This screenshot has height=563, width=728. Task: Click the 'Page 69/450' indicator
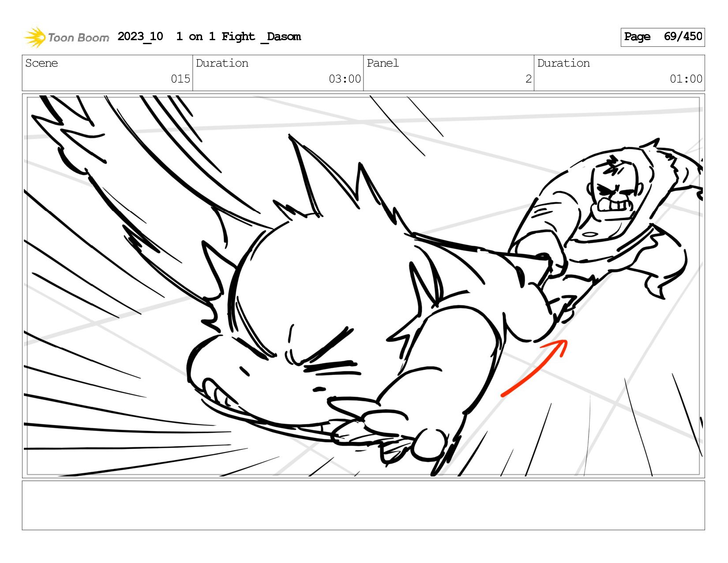[663, 37]
